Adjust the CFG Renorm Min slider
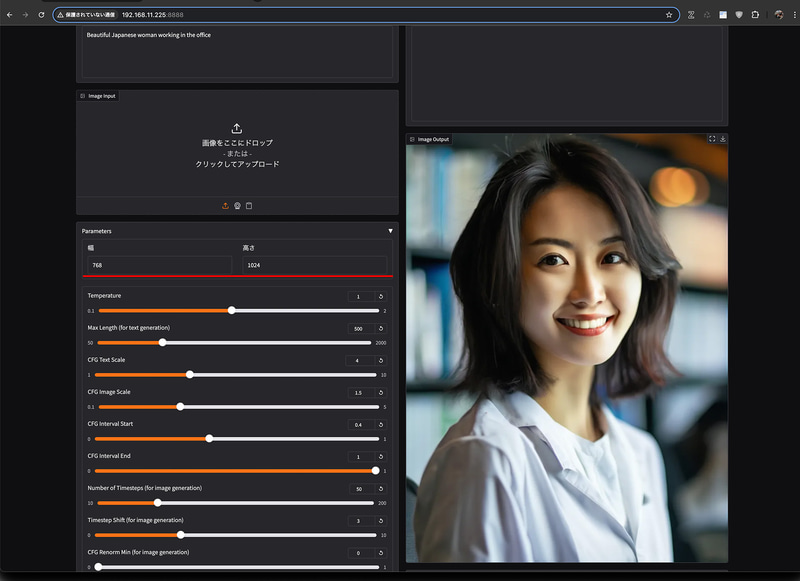800x581 pixels. 237,567
